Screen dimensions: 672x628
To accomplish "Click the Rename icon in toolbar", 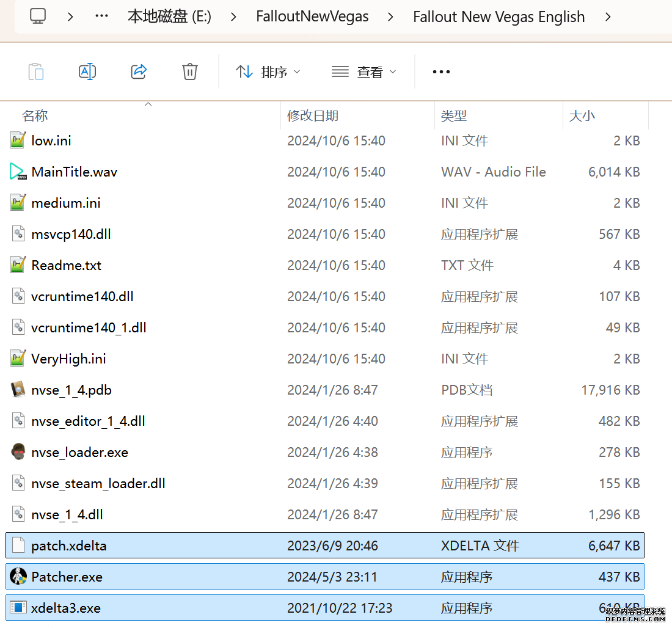I will [x=87, y=72].
